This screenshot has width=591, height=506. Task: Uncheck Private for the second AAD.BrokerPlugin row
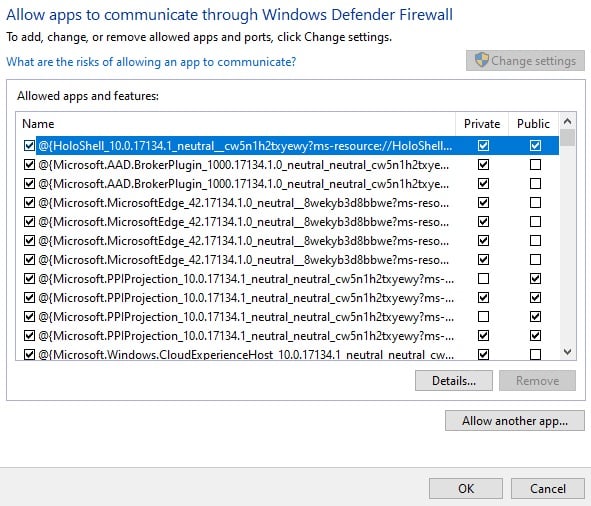coord(483,184)
